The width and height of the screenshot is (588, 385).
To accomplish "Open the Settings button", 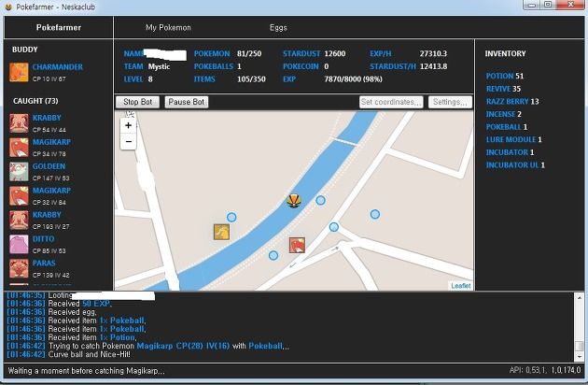I will 450,102.
